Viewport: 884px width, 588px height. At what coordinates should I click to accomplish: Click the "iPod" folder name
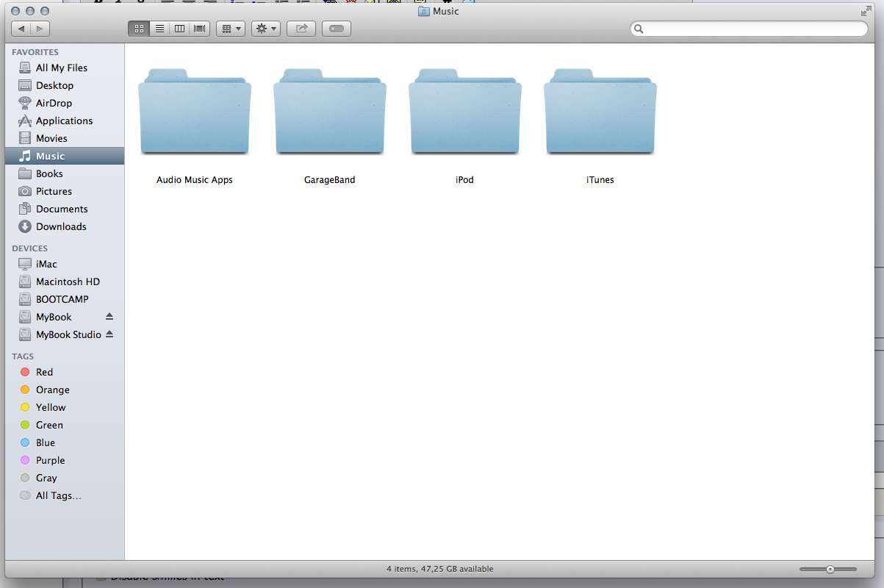pos(465,179)
